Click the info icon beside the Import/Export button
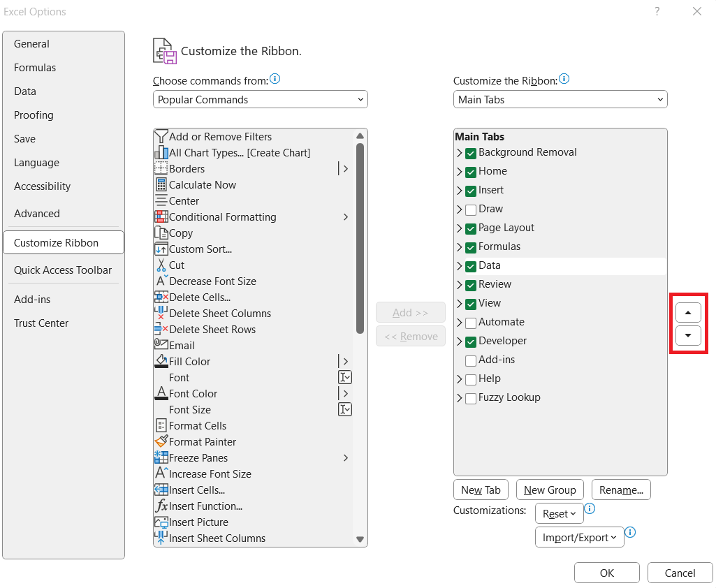 tap(630, 532)
